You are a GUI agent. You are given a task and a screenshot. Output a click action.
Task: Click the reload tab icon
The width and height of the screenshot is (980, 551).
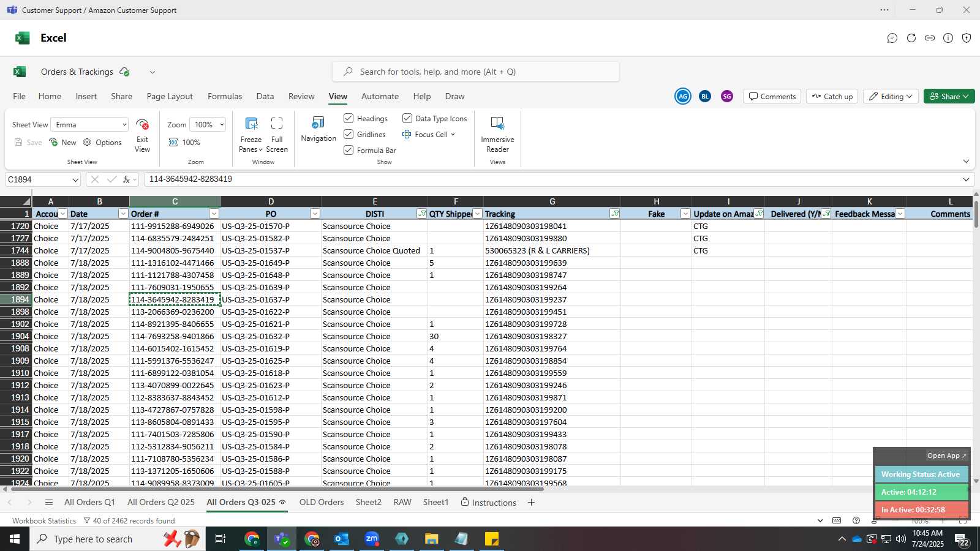pos(911,38)
